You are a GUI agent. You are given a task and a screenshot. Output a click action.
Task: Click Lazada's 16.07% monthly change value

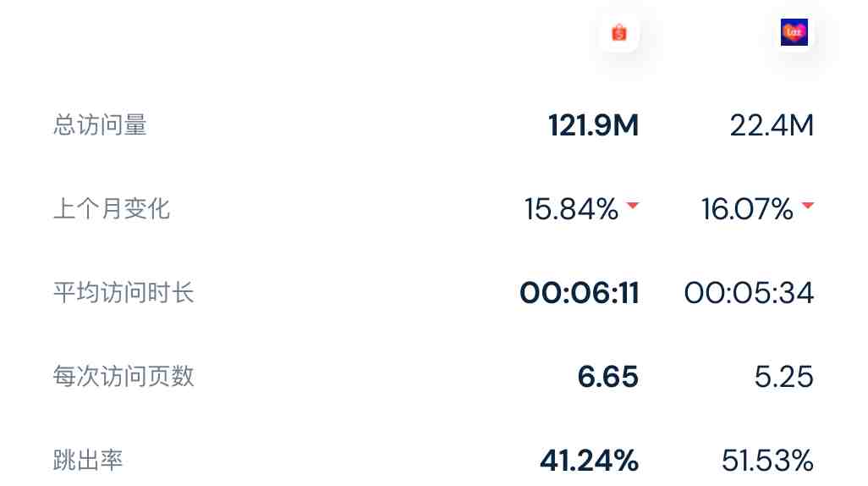[x=747, y=209]
